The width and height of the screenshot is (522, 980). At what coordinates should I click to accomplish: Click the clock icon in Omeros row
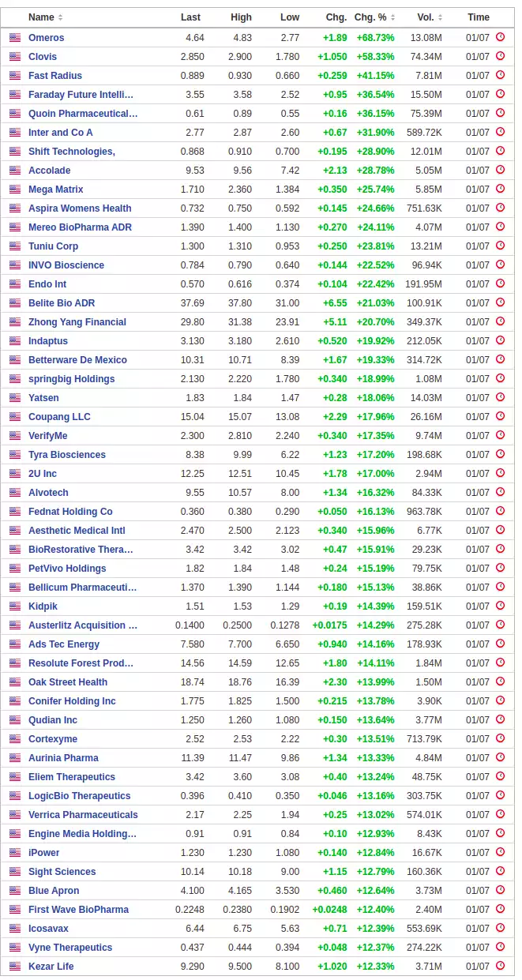click(x=500, y=37)
